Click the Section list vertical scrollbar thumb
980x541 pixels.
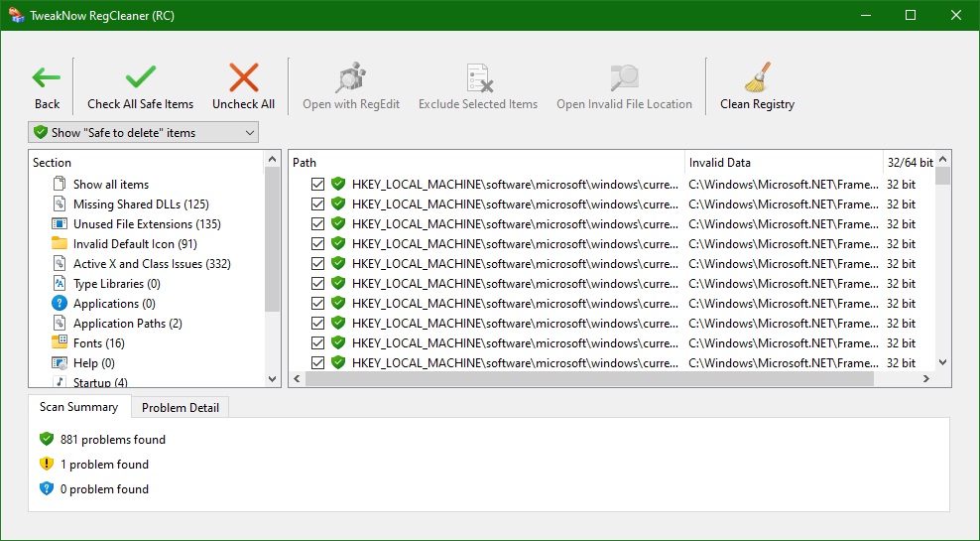click(x=272, y=239)
